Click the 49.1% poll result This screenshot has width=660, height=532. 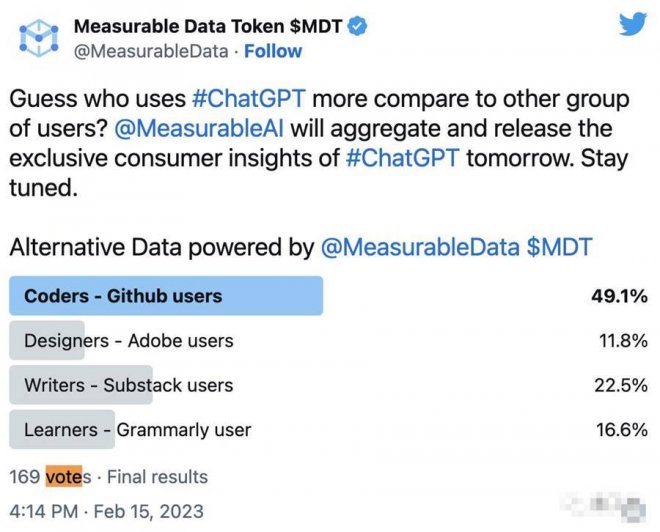point(619,296)
